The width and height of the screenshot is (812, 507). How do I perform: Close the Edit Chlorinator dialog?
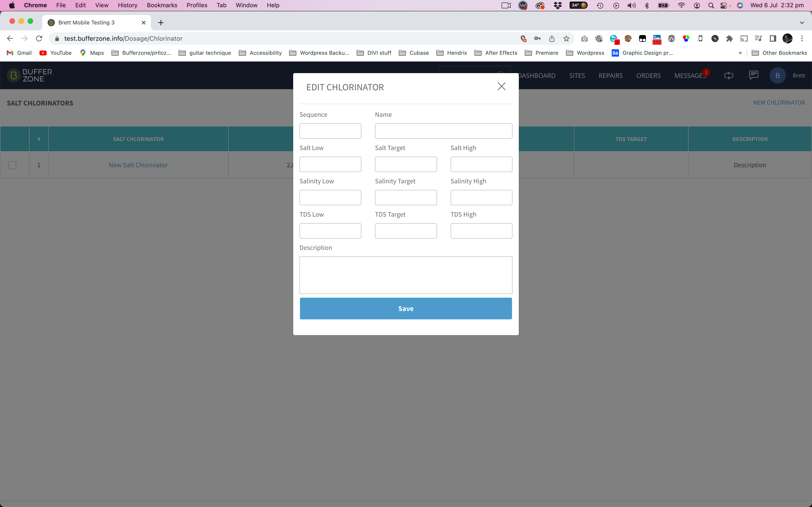(x=501, y=86)
